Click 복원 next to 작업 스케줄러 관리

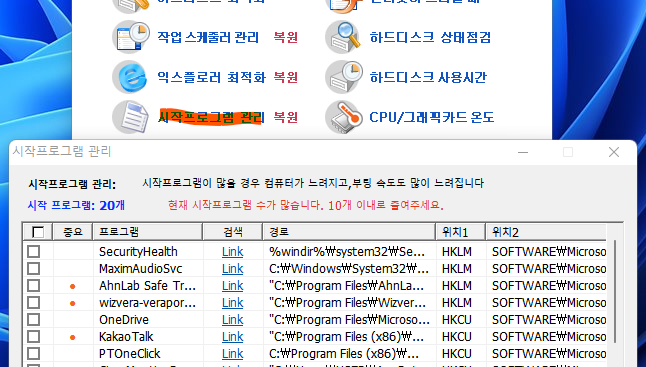pos(286,37)
